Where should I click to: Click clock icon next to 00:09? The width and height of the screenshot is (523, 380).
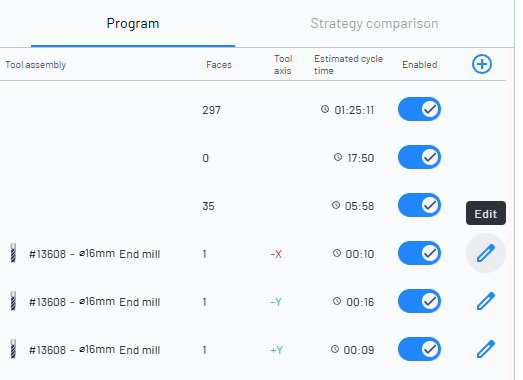(335, 349)
